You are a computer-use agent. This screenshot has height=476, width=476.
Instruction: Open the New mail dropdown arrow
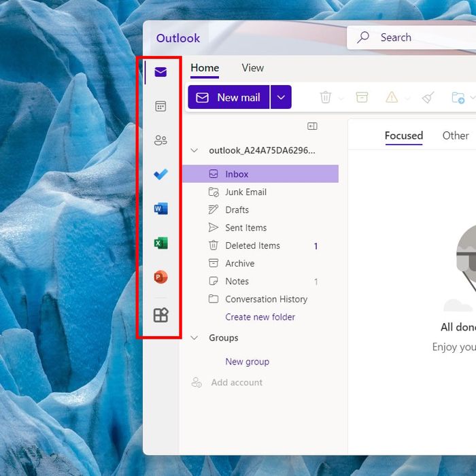point(281,97)
